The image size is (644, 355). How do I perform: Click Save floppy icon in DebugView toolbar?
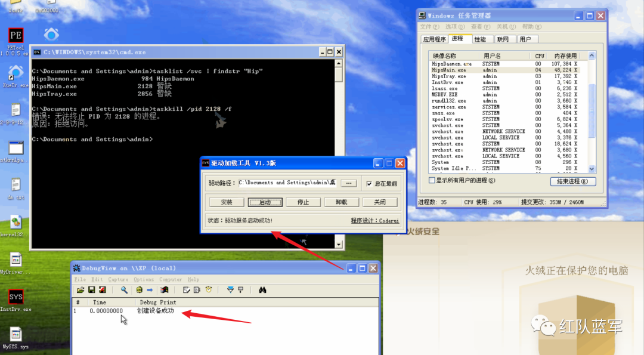tap(92, 290)
